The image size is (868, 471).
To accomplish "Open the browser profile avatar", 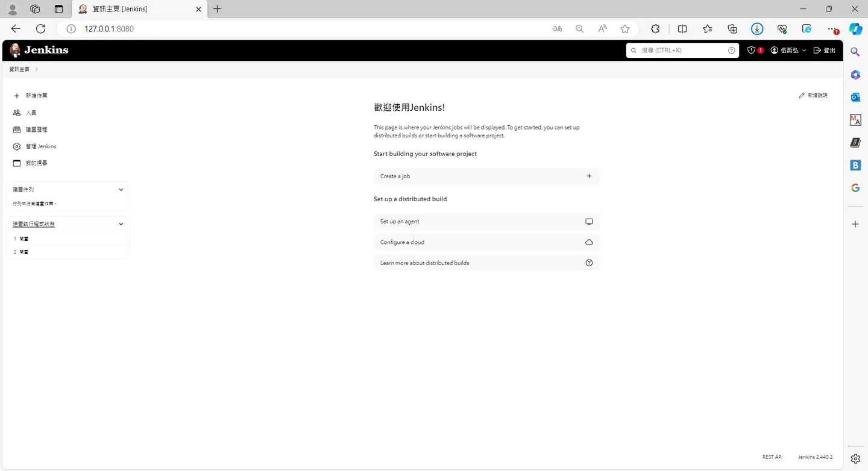I will tap(13, 9).
